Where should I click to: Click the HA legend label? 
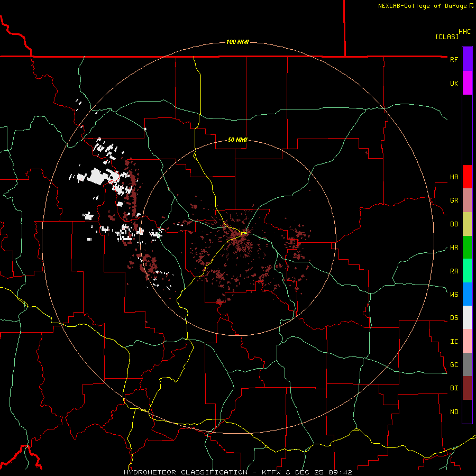point(454,177)
